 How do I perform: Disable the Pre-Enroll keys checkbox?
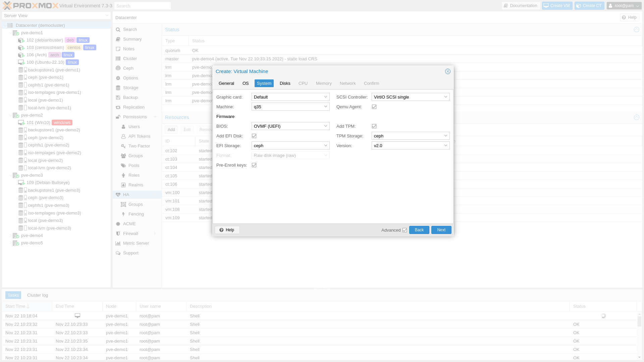(254, 165)
